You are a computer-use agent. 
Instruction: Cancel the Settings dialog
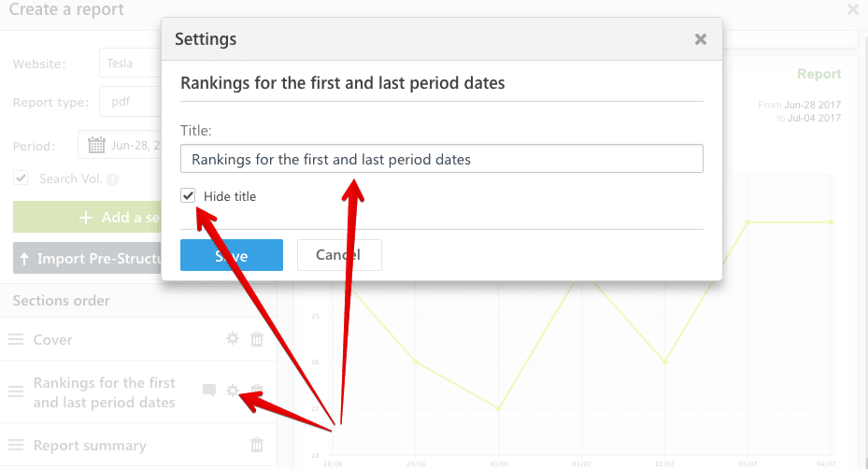coord(339,255)
